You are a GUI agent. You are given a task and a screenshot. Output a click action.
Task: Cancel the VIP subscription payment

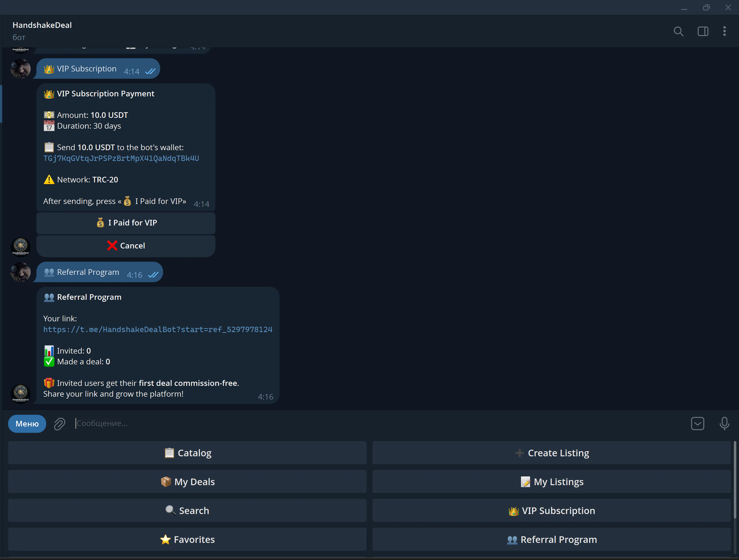126,246
